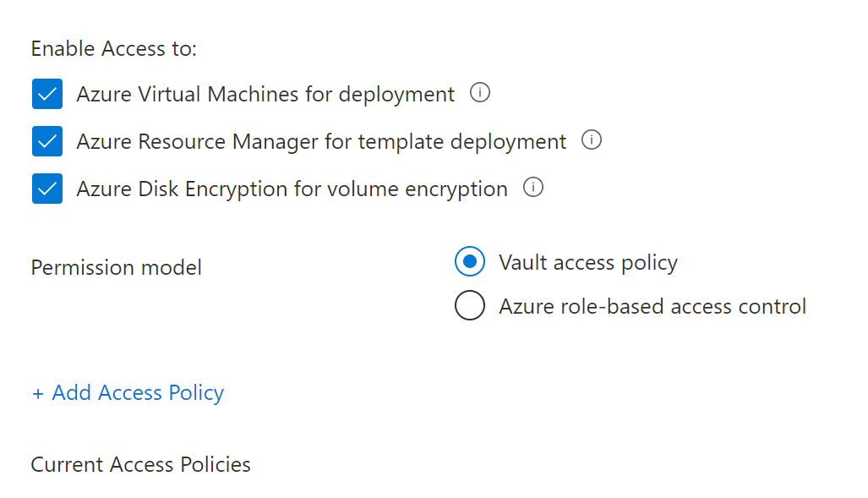Viewport: 868px width, 498px height.
Task: Click the 'Vault access policy' label text
Action: click(588, 262)
